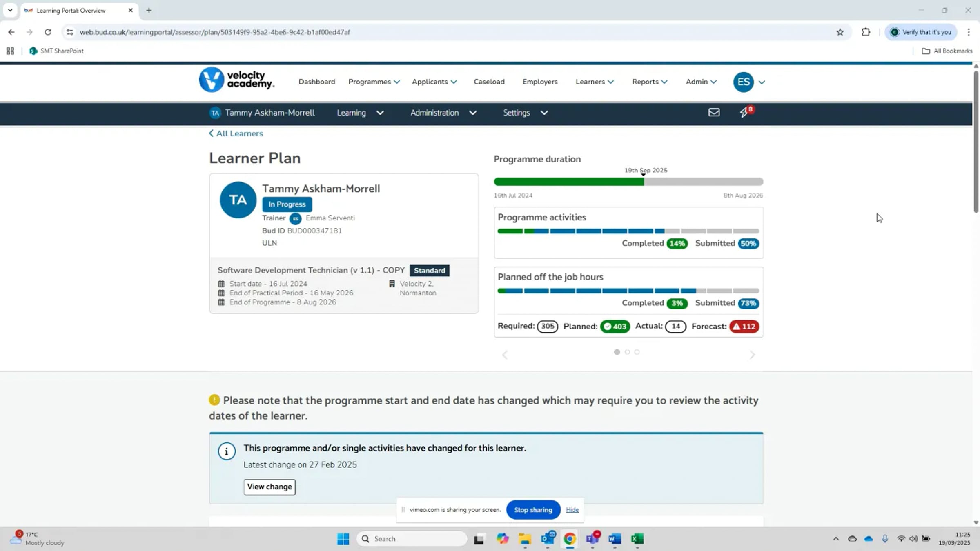This screenshot has height=551, width=980.
Task: Expand the Reports dropdown
Action: coord(650,82)
